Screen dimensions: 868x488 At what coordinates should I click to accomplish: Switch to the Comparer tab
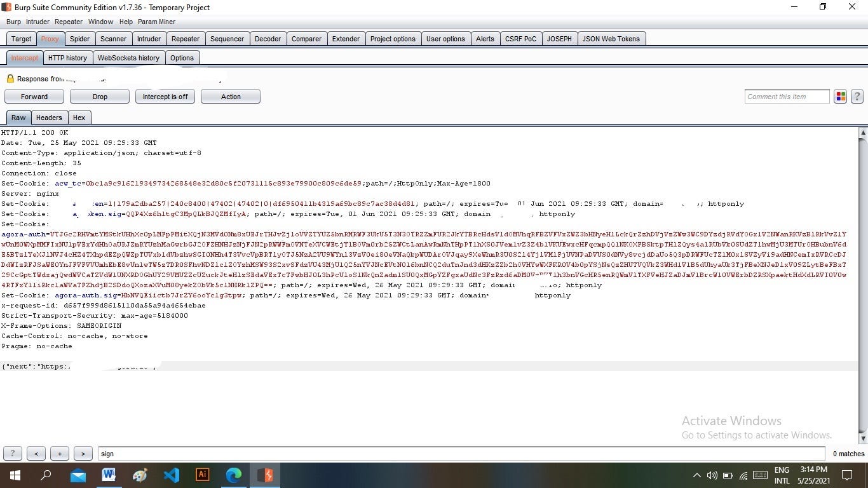tap(306, 39)
